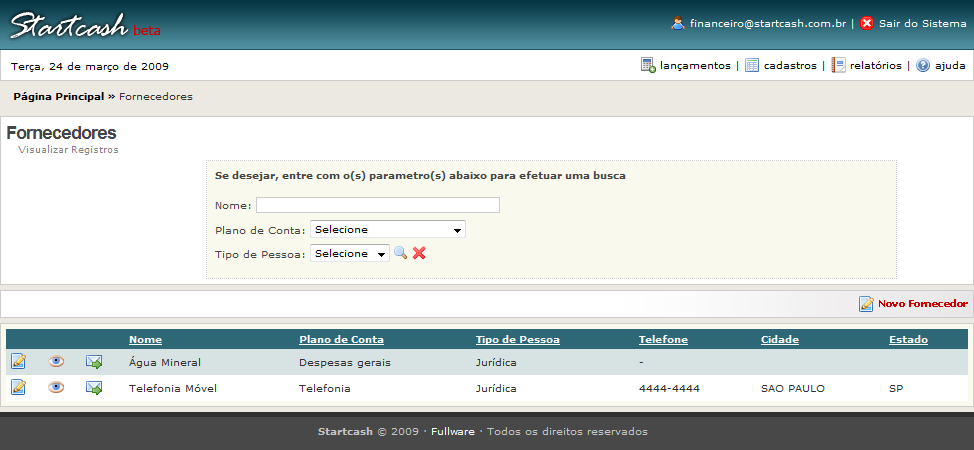Click the cadastros table icon
The height and width of the screenshot is (450, 974).
(752, 65)
